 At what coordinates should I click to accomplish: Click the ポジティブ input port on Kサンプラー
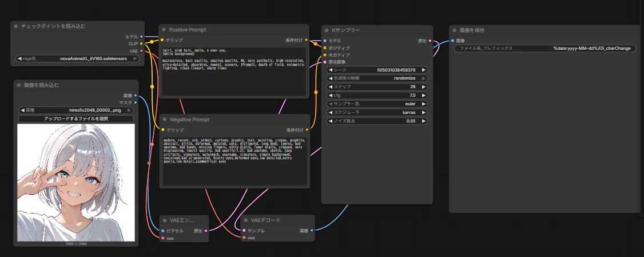point(325,48)
